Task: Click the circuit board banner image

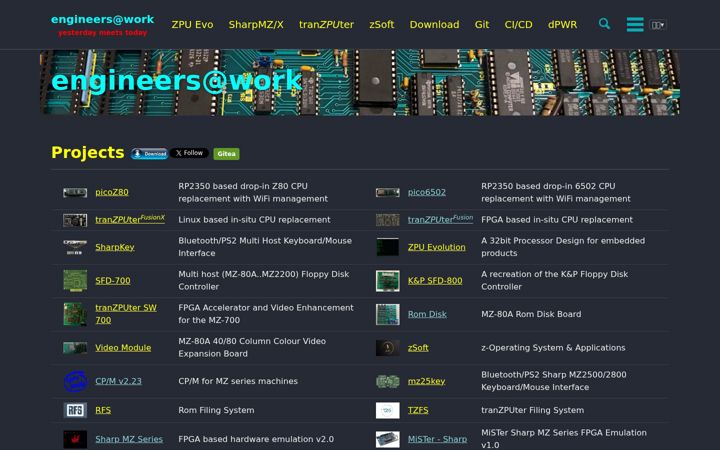Action: click(360, 82)
